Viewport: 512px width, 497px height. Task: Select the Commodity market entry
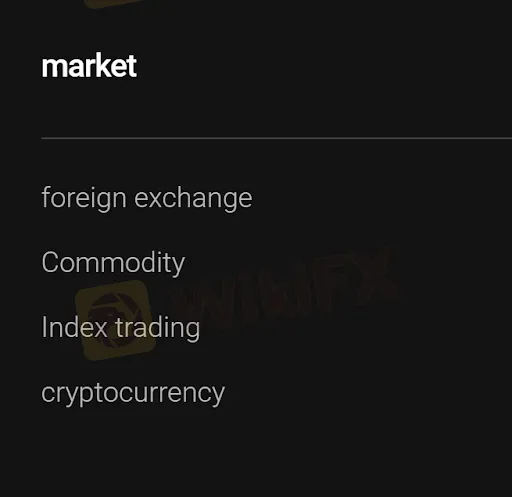(113, 263)
